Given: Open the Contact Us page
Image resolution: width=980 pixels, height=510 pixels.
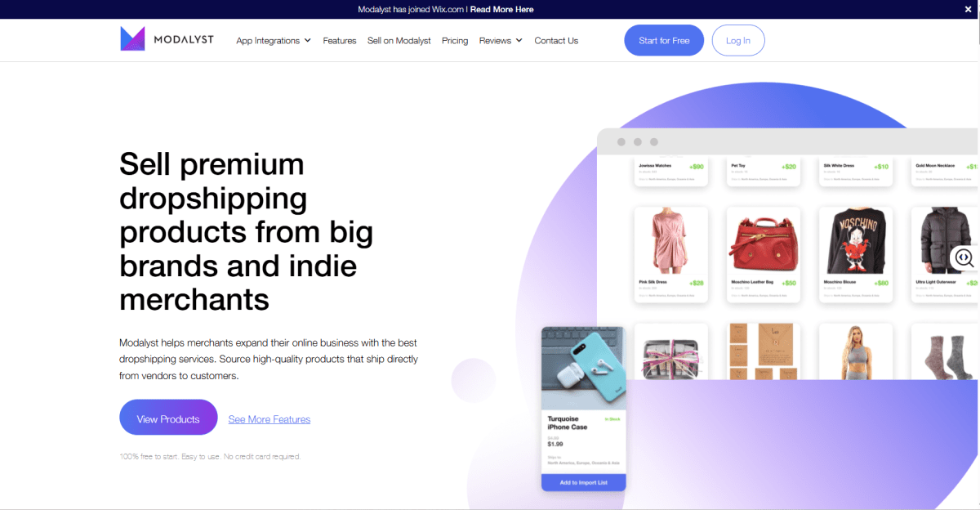Looking at the screenshot, I should point(556,41).
